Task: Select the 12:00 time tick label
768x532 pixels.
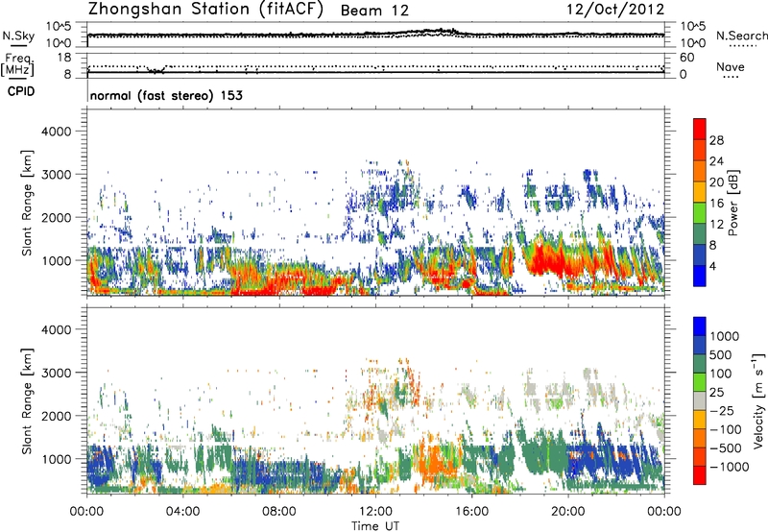Action: click(375, 512)
